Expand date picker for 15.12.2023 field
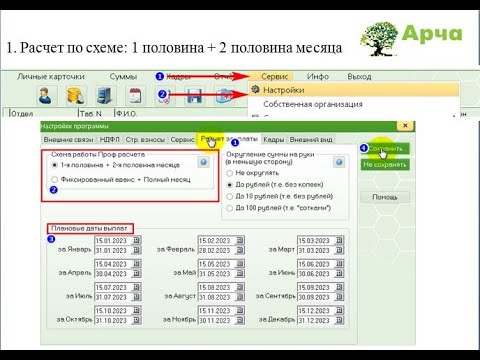This screenshot has width=480, height=360. (x=339, y=310)
